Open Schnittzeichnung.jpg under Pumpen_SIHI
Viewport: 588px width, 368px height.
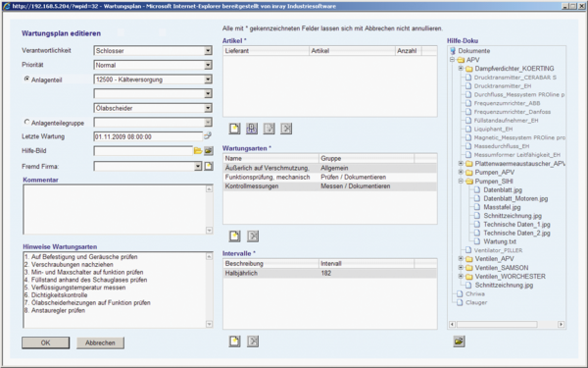[x=513, y=216]
